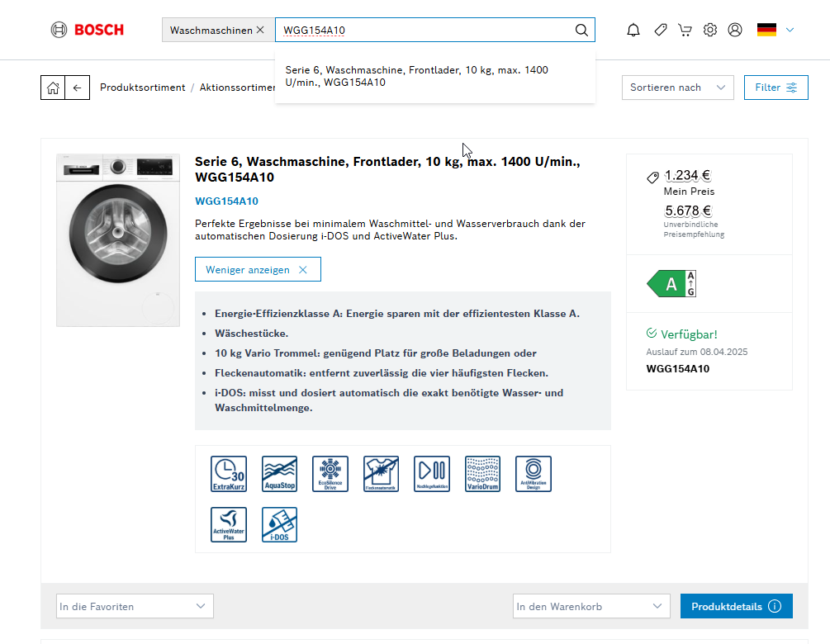Screen dimensions: 830x644
Task: Expand the Sortieren nach dropdown
Action: pos(677,88)
